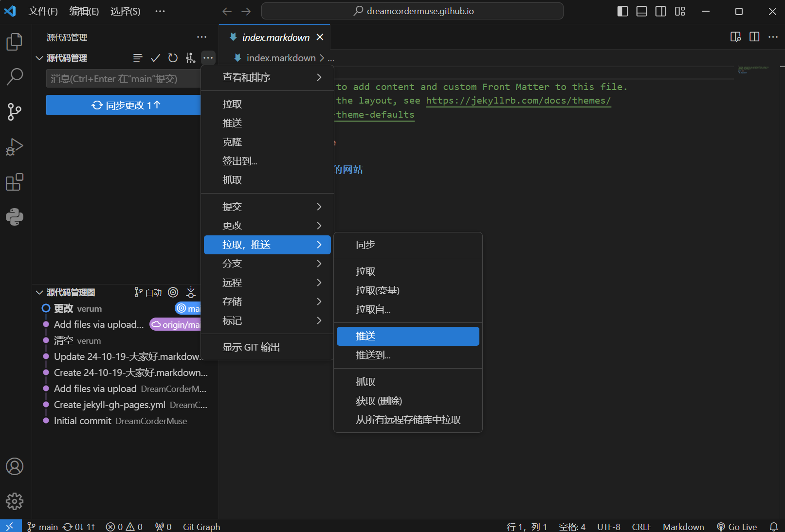Expand the 提交 submenu

pyautogui.click(x=267, y=207)
